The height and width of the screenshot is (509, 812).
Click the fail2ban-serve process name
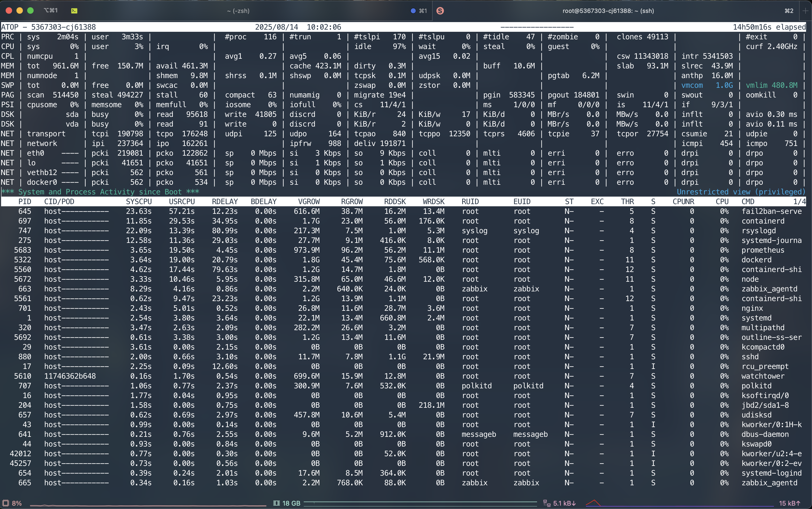772,211
